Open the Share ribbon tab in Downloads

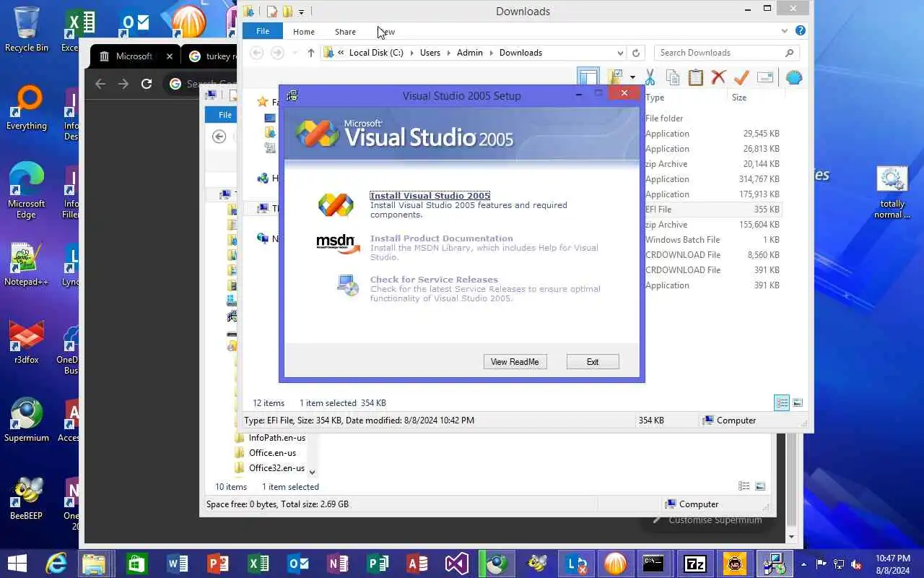pyautogui.click(x=345, y=32)
